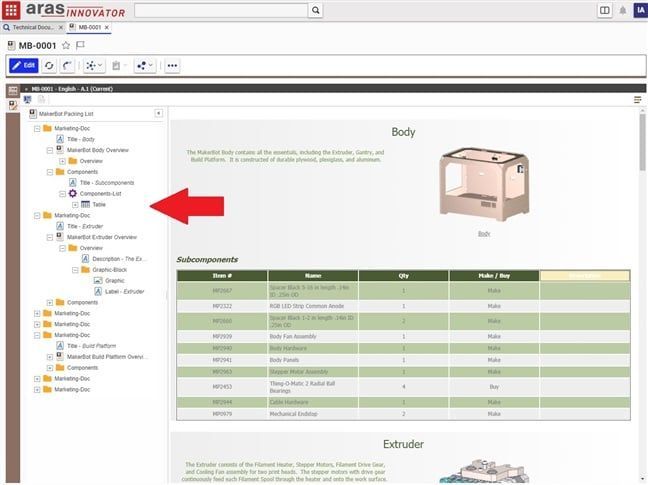Toggle the favorite star for MB-0001
Viewport: 648px width, 485px height.
point(66,45)
